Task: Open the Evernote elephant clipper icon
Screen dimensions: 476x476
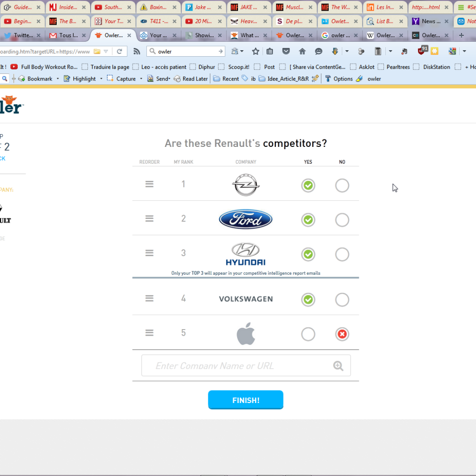Action: click(404, 51)
